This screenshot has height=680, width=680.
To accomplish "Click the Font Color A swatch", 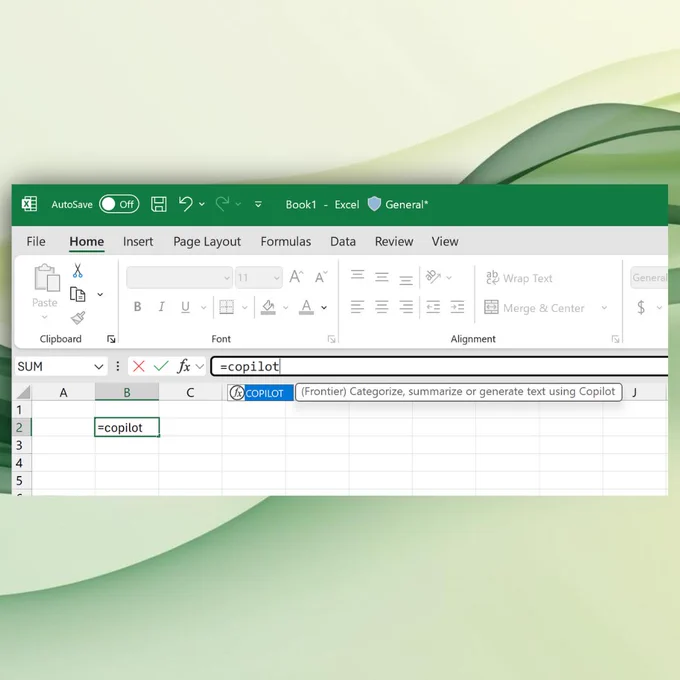I will [306, 307].
